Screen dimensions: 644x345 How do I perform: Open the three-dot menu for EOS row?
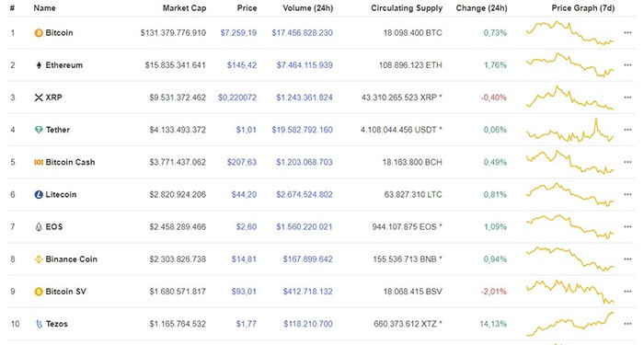click(x=627, y=226)
